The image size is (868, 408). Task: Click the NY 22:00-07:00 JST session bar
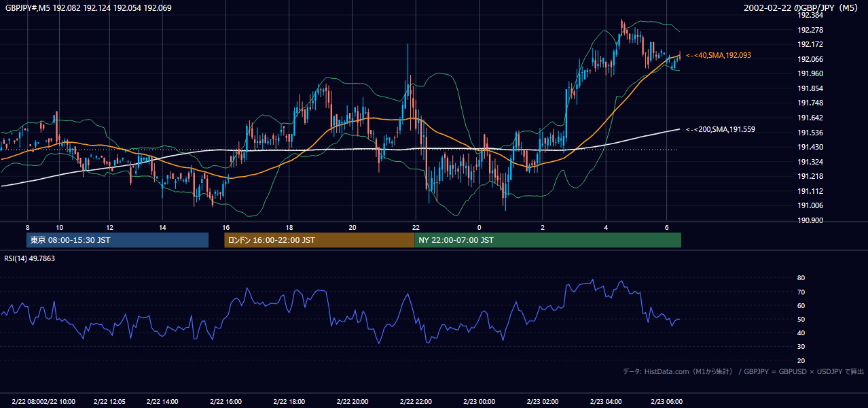click(x=547, y=240)
